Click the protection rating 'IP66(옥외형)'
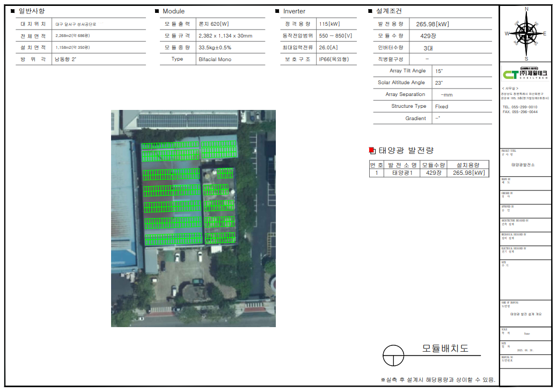This screenshot has width=557, height=392. [334, 60]
